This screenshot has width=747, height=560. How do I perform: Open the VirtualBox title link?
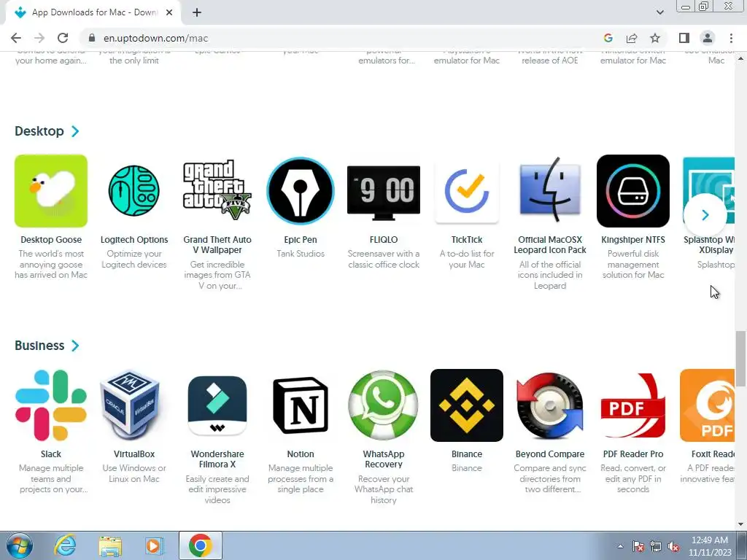(x=134, y=454)
